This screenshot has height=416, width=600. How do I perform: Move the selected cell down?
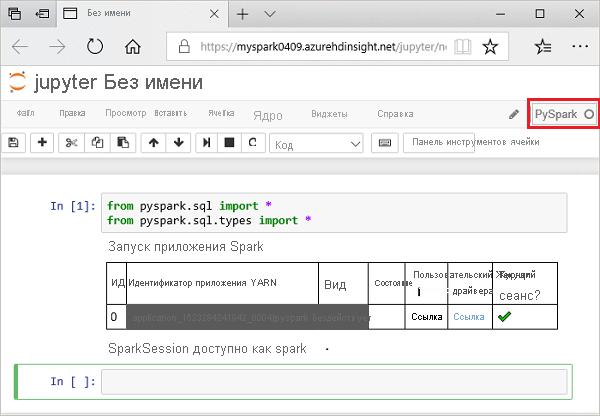[178, 143]
